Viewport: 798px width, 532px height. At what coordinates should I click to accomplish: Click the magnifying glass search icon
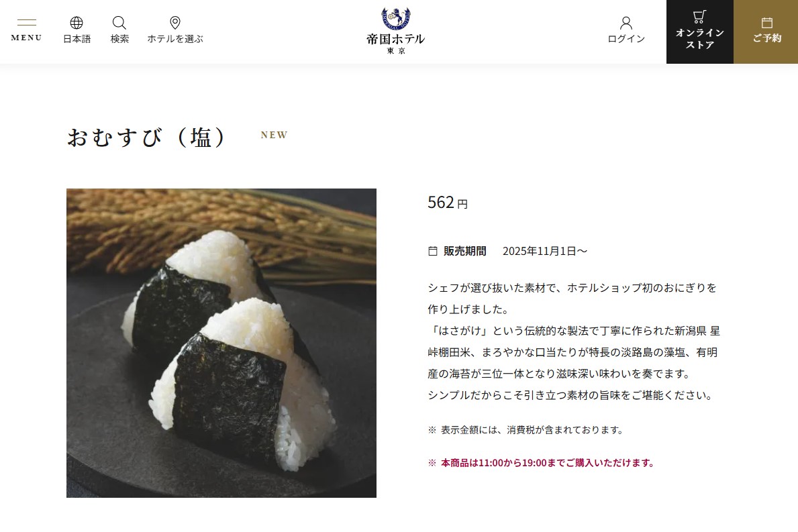tap(119, 22)
